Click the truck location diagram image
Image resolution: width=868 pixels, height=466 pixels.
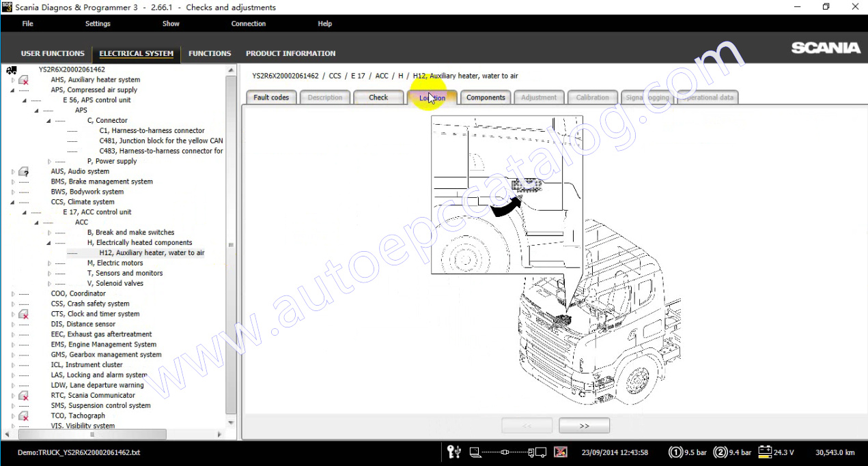click(x=557, y=259)
